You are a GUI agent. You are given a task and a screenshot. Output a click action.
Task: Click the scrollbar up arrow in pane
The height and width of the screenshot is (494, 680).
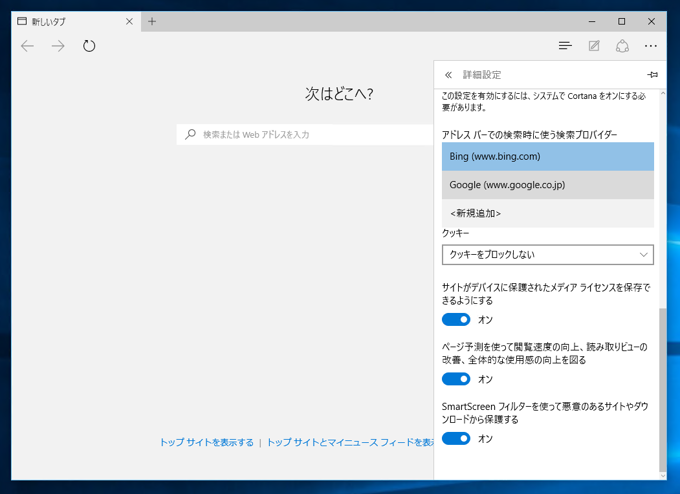coord(662,93)
